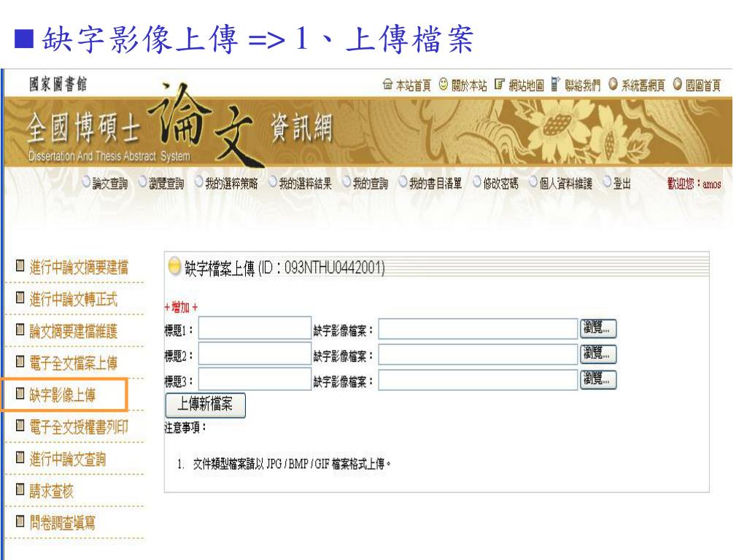Click 登出 to log out
The height and width of the screenshot is (560, 747).
pyautogui.click(x=622, y=183)
